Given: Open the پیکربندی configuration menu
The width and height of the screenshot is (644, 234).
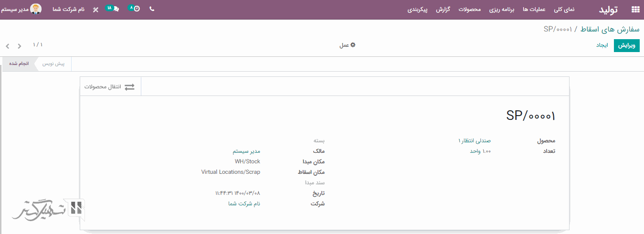Looking at the screenshot, I should (x=417, y=10).
